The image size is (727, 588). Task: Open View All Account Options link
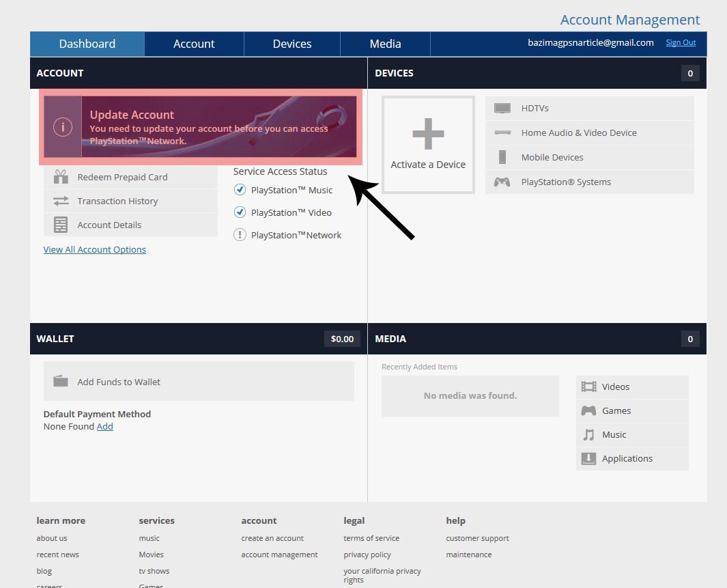click(x=95, y=249)
